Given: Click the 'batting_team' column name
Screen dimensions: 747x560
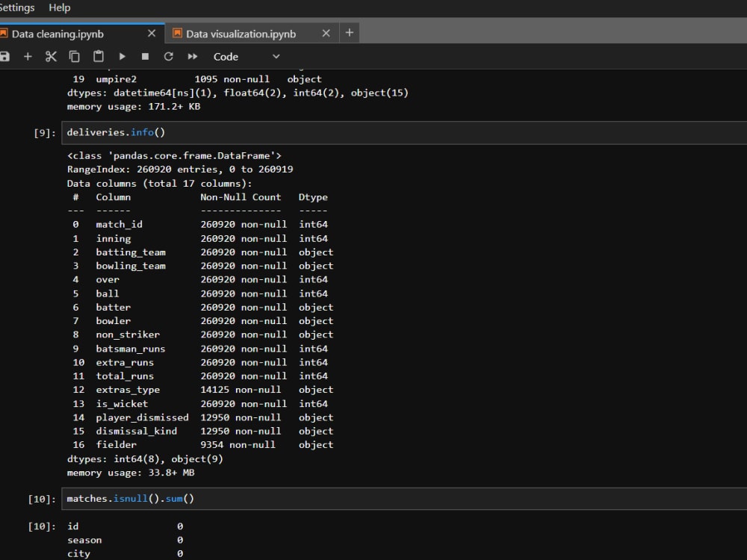Looking at the screenshot, I should [x=131, y=252].
